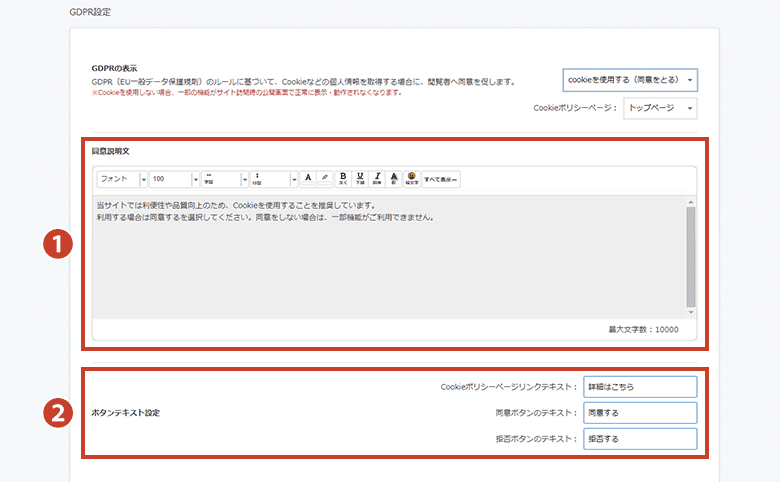Apply underline formatting to the text
This screenshot has height=482, width=780.
tap(360, 178)
